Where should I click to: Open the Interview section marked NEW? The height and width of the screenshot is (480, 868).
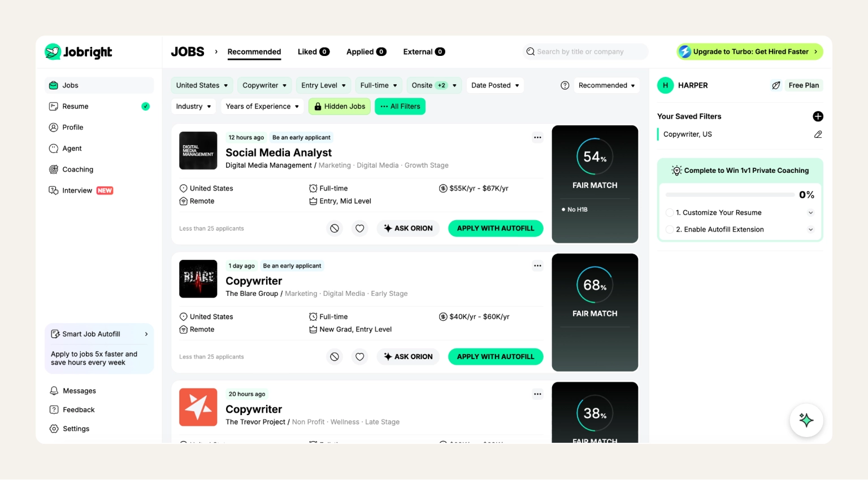point(99,190)
